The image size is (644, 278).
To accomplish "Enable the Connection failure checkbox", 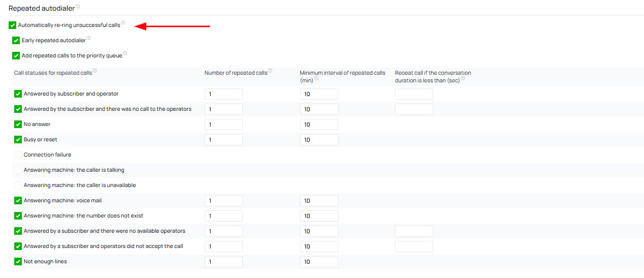I will pyautogui.click(x=18, y=155).
